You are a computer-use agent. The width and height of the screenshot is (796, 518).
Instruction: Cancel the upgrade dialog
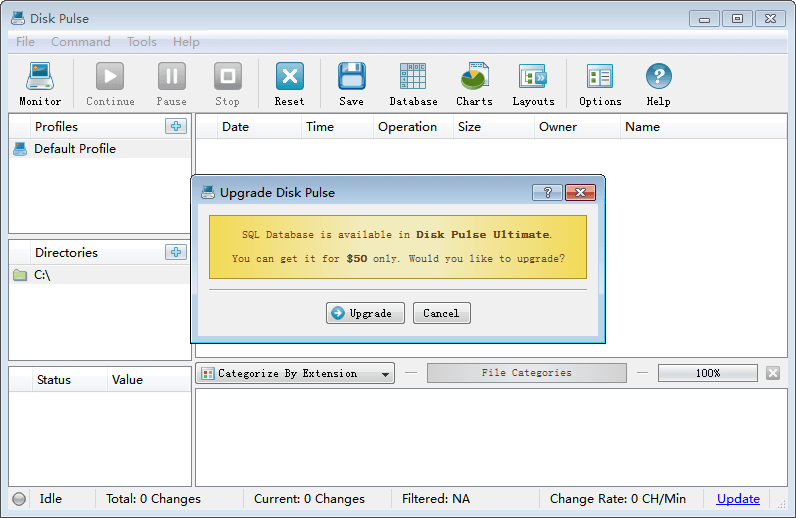point(441,313)
